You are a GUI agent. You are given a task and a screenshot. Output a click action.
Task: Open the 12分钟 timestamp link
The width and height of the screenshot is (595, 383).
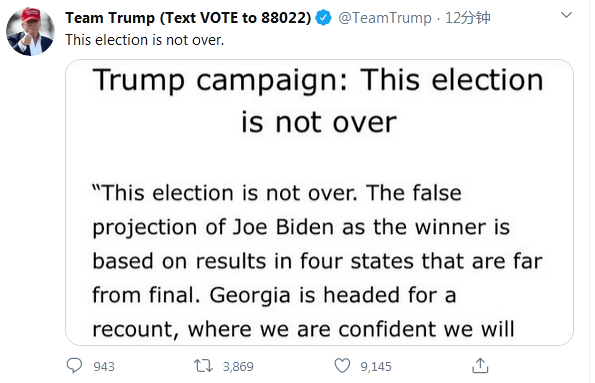pyautogui.click(x=468, y=18)
